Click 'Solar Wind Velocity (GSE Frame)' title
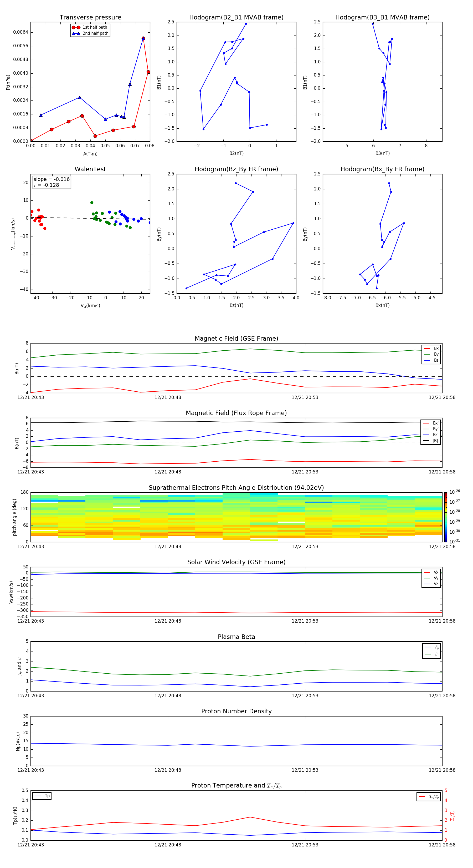 coord(236,562)
